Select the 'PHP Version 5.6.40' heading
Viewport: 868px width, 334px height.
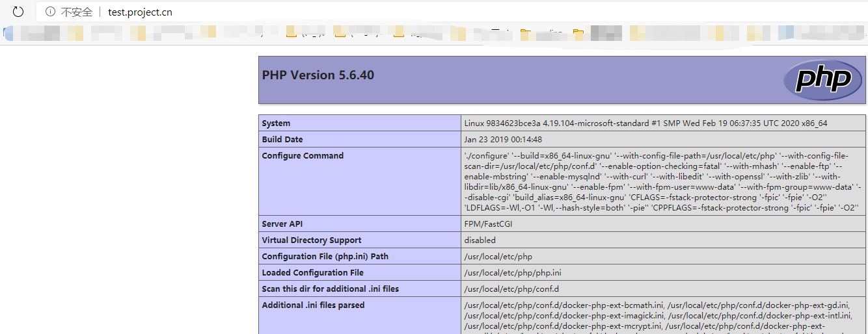(318, 75)
